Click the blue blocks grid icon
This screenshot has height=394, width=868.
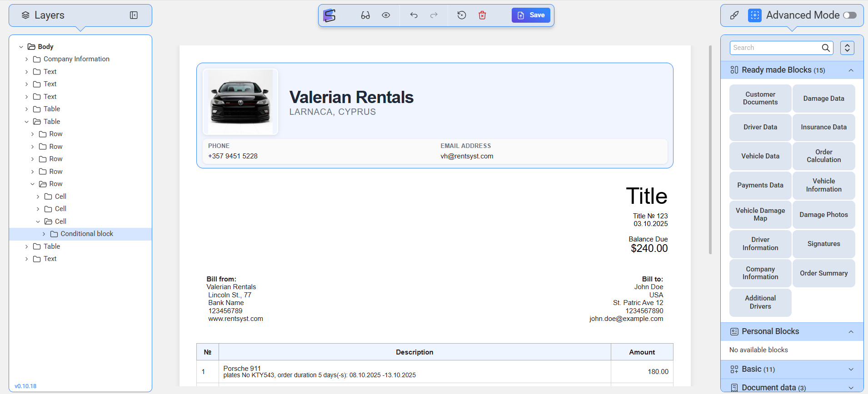click(754, 15)
